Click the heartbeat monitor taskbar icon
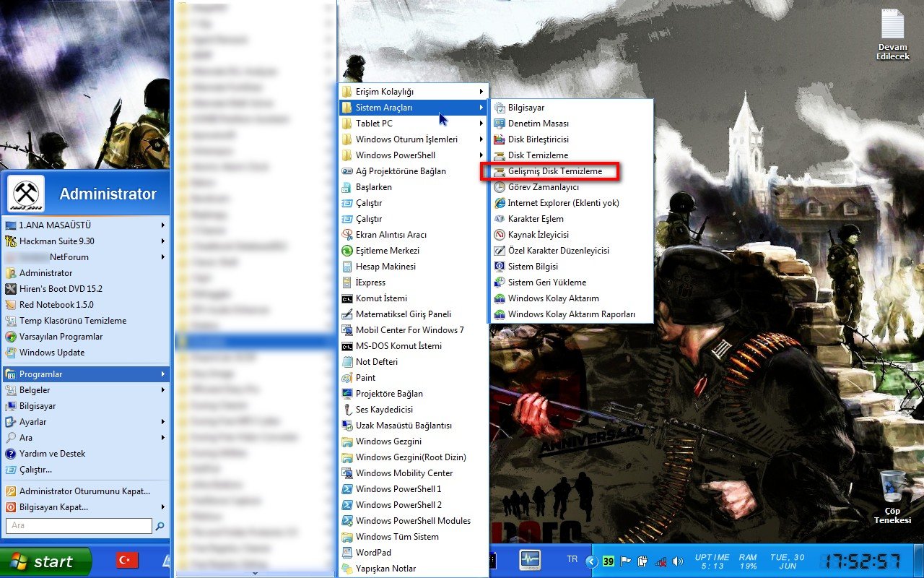The image size is (924, 578). click(x=530, y=559)
